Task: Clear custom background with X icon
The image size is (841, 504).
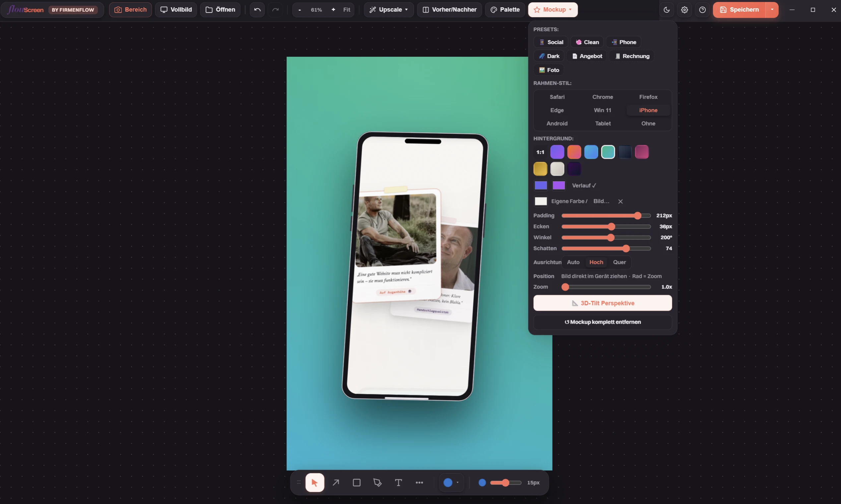Action: pyautogui.click(x=620, y=201)
